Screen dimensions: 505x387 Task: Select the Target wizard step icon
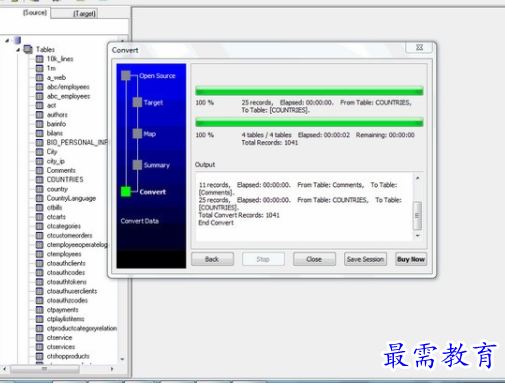(x=137, y=102)
